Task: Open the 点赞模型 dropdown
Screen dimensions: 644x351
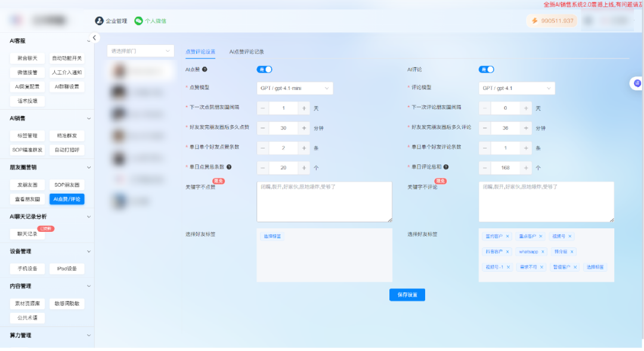Action: [x=295, y=88]
